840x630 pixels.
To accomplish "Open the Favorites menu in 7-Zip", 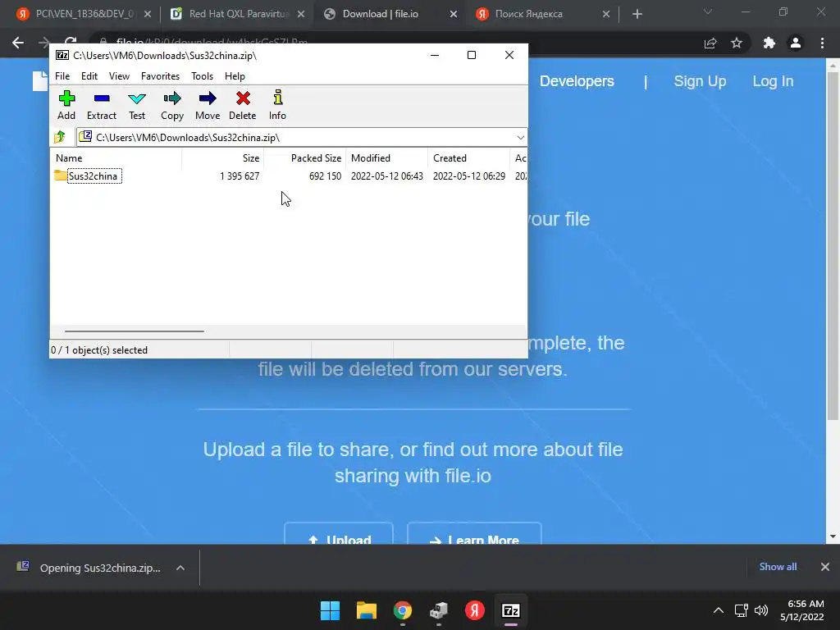I will coord(160,76).
